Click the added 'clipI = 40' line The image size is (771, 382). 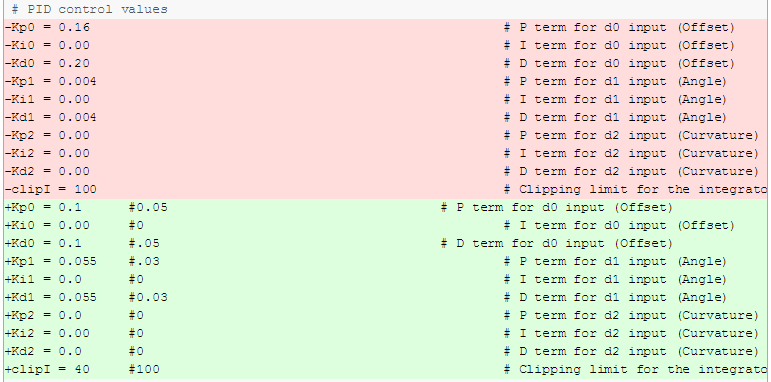(x=386, y=369)
